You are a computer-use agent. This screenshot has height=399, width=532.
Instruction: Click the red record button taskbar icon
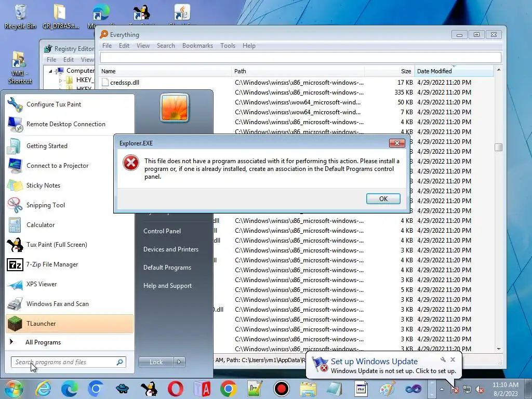pyautogui.click(x=281, y=389)
